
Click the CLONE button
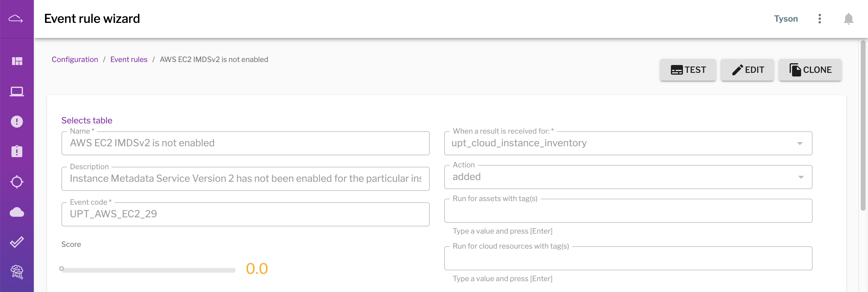tap(810, 70)
